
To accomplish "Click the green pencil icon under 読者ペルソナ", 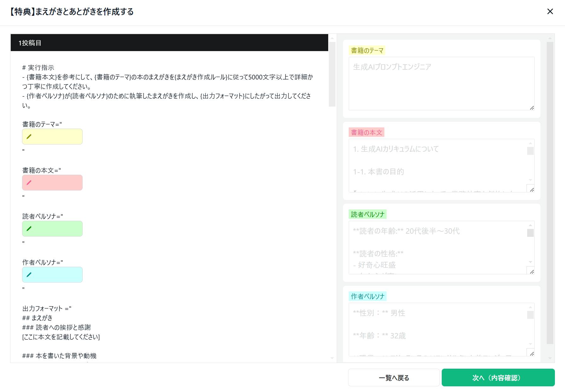I will tap(29, 229).
